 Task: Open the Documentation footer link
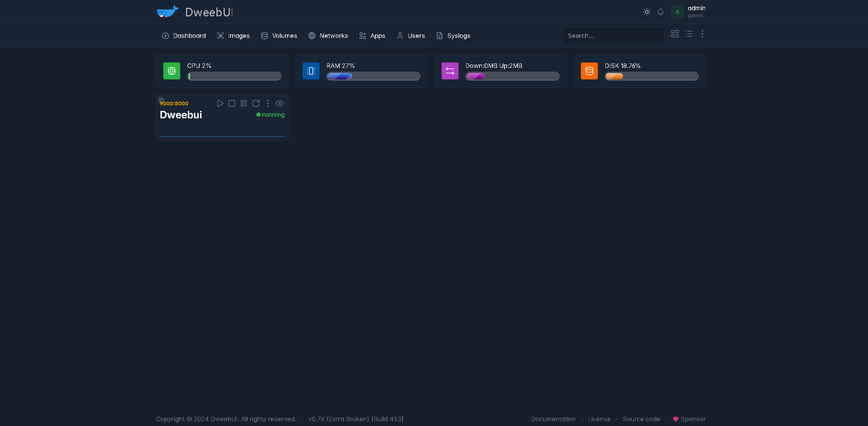(x=553, y=419)
